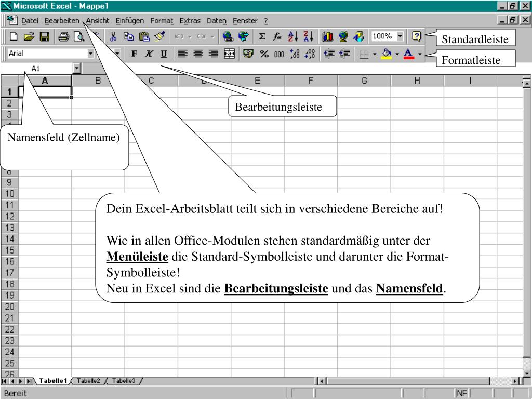Expand the Fill Color dropdown arrow
The height and width of the screenshot is (399, 532).
click(x=397, y=54)
